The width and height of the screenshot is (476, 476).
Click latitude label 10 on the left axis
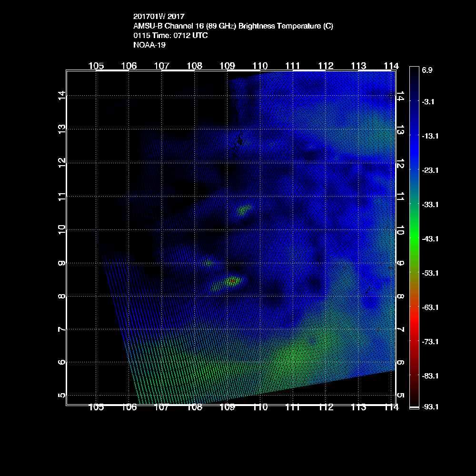pyautogui.click(x=61, y=229)
